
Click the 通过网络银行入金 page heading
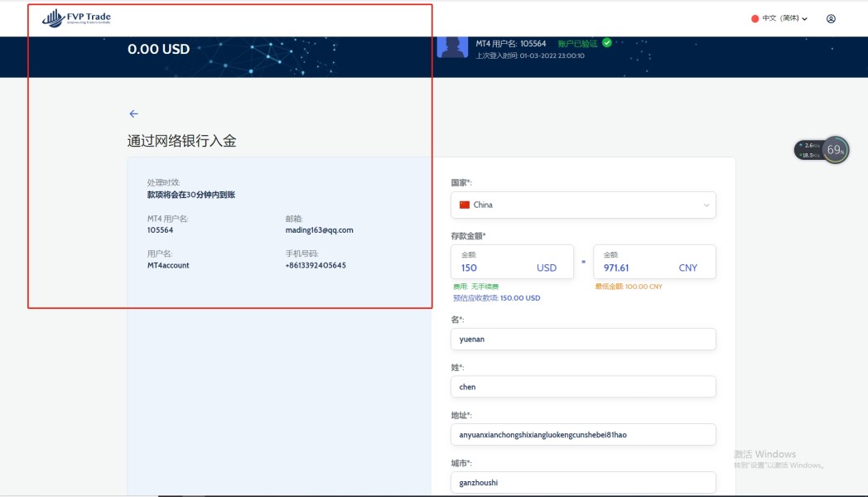(181, 141)
